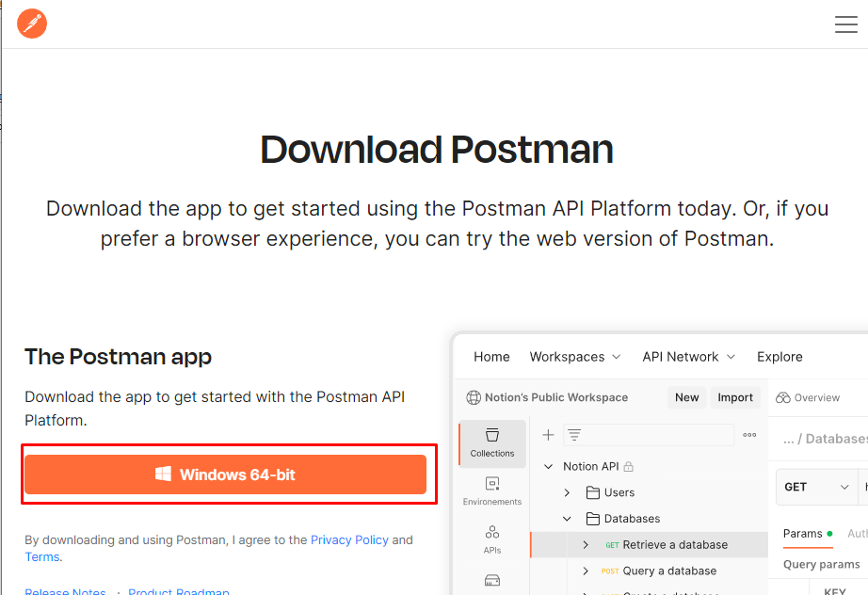Screen dimensions: 868x595
Task: Collapse the Notion API collection
Action: 548,467
